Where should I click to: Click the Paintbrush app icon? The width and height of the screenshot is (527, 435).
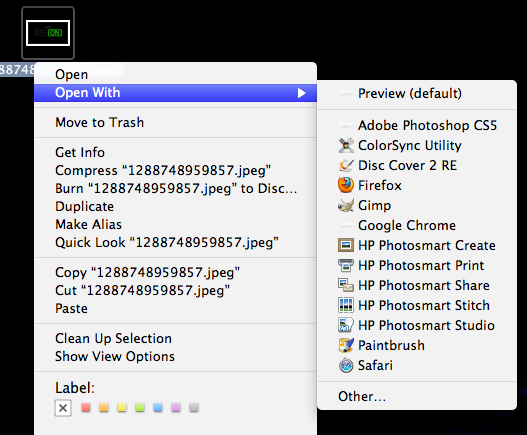(x=346, y=345)
